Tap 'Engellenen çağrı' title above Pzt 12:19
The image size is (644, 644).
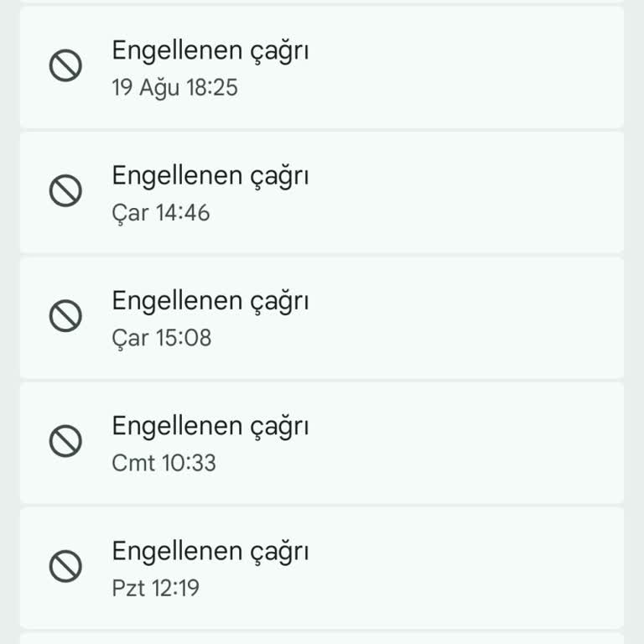pos(210,551)
